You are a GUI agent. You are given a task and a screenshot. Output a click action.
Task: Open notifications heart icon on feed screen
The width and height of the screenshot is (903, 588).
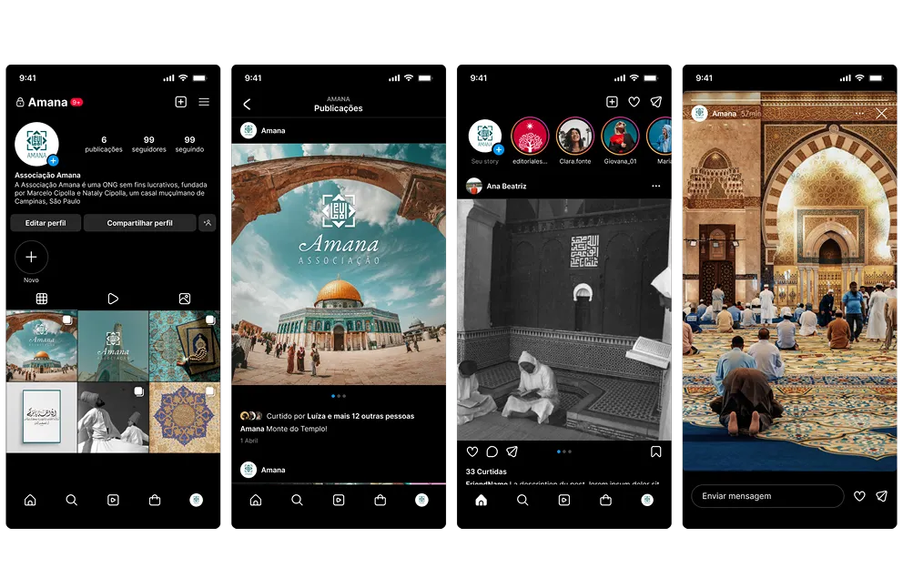634,102
